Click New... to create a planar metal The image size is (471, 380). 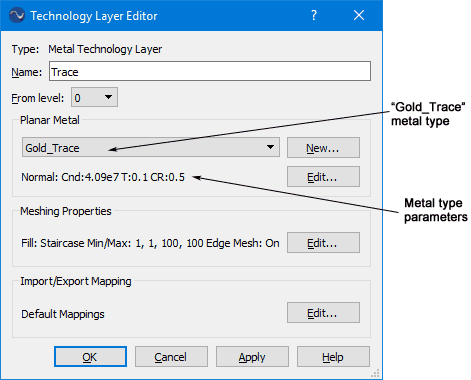point(323,147)
